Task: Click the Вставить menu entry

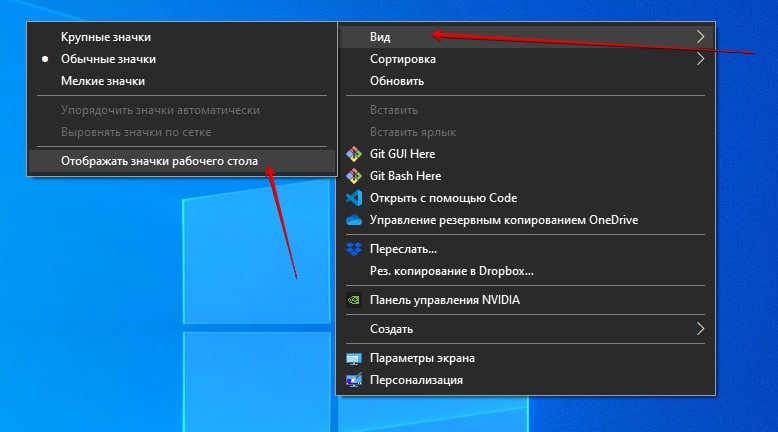Action: pos(525,110)
